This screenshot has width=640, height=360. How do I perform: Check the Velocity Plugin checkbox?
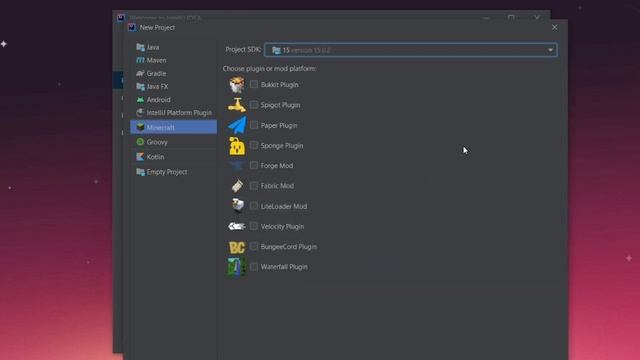[254, 226]
